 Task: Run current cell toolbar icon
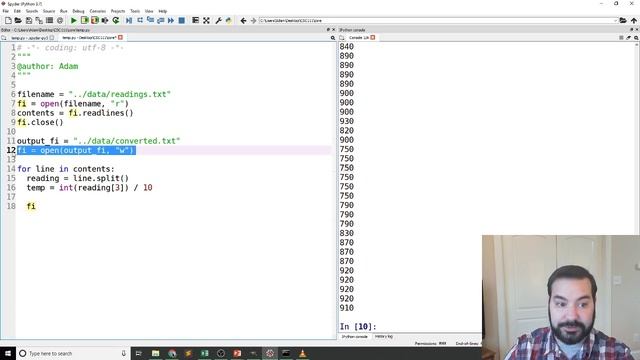tap(84, 20)
